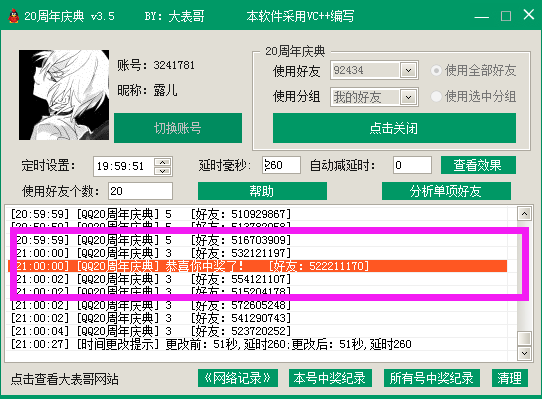The image size is (542, 399).
Task: Open the 帮助 button
Action: [262, 191]
